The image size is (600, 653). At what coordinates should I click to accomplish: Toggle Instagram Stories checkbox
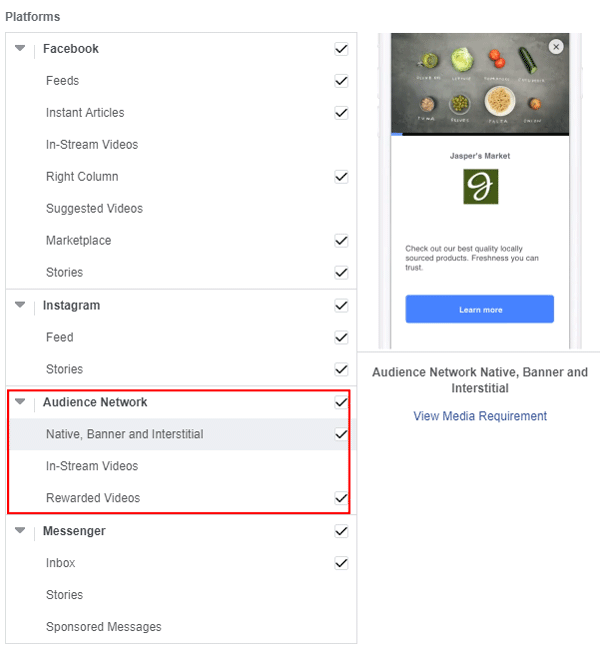[x=341, y=369]
